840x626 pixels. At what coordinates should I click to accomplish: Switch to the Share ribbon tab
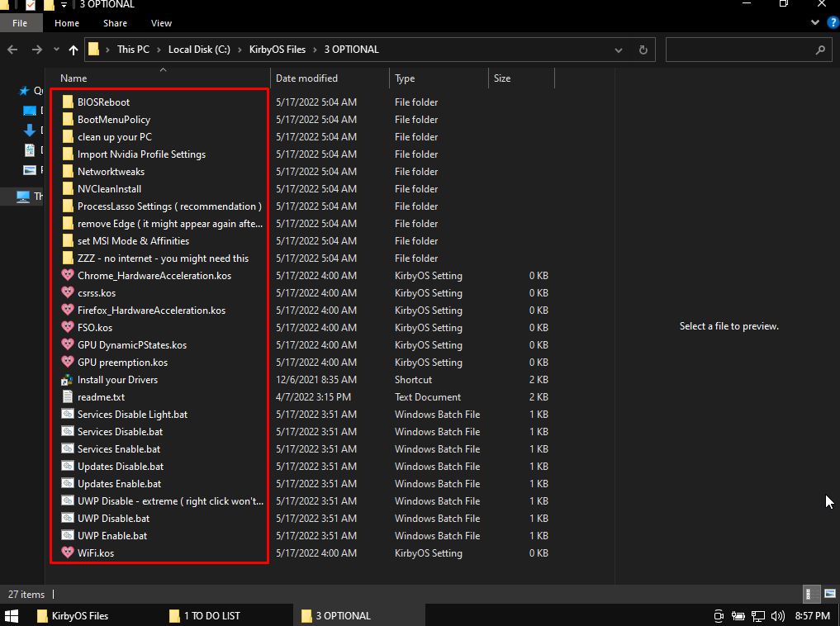[115, 23]
